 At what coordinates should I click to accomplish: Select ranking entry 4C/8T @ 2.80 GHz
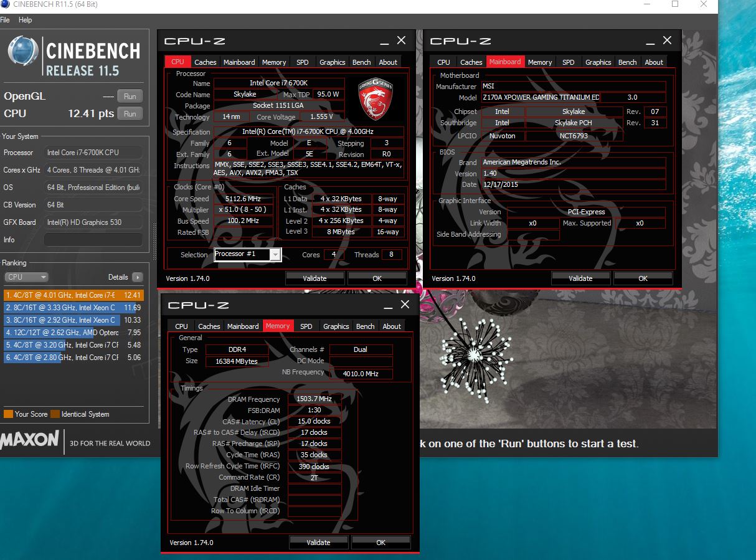73,358
